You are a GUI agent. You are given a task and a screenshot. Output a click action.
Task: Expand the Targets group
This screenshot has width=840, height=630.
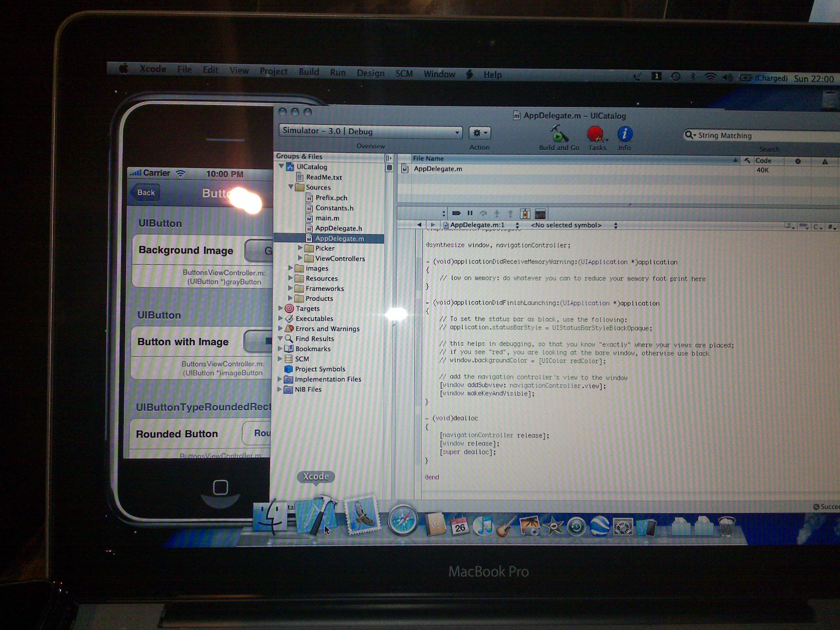tap(281, 308)
